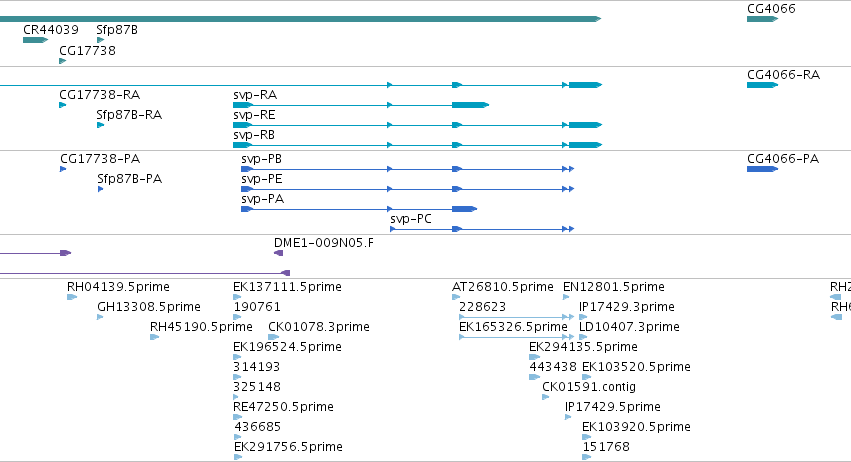Open the CG4066-RA transcript label
This screenshot has width=851, height=462.
[783, 75]
